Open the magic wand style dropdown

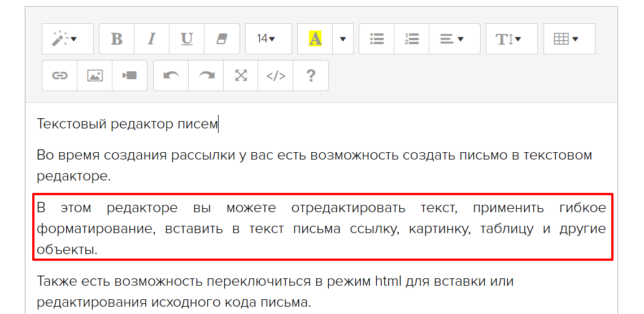click(67, 38)
